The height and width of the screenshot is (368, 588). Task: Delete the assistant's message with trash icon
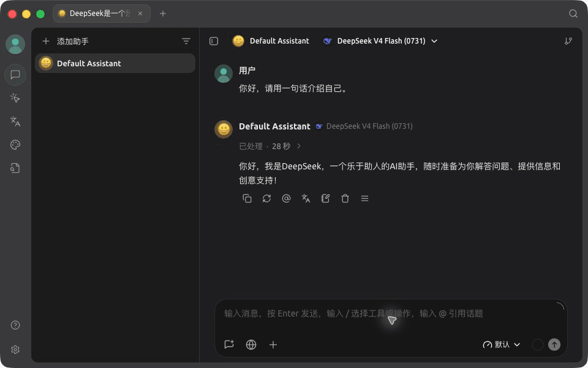coord(345,198)
